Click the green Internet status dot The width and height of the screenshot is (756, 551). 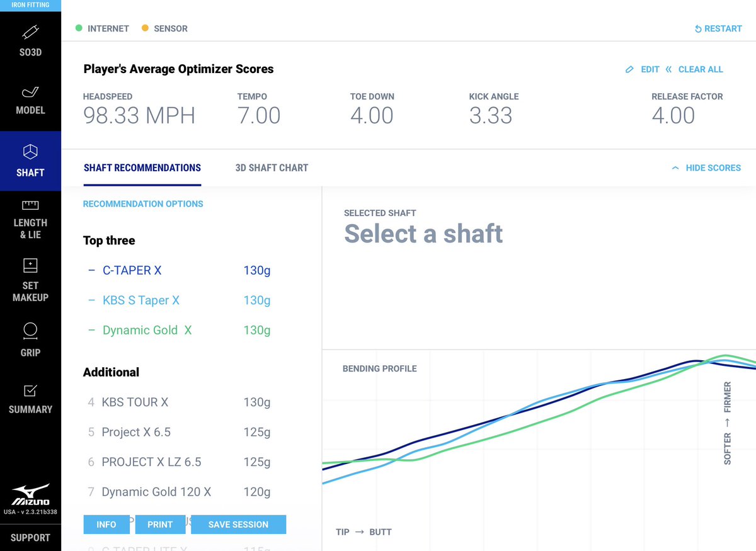tap(79, 28)
